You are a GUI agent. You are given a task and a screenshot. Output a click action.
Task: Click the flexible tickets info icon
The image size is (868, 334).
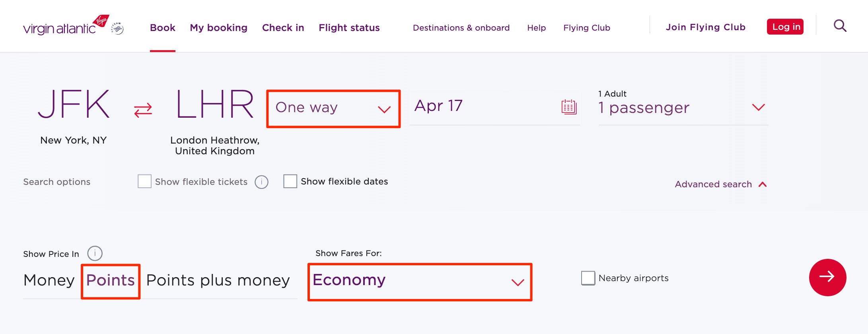pyautogui.click(x=261, y=182)
